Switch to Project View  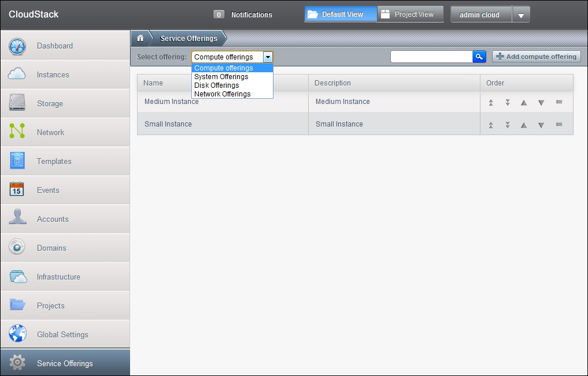coord(410,14)
